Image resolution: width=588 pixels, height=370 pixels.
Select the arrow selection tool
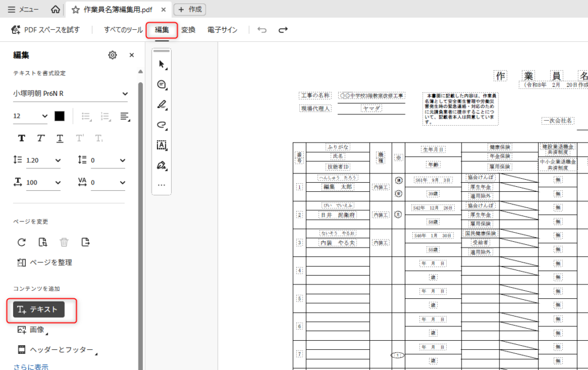point(161,64)
